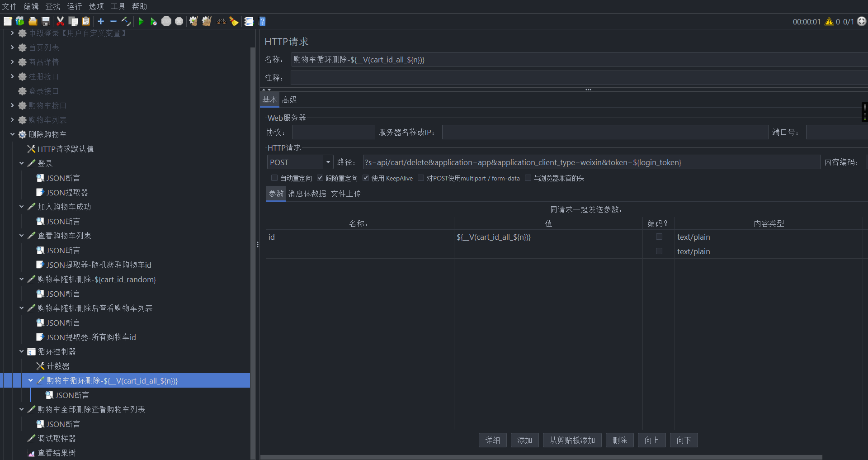Open the 运行 menu
868x460 pixels.
tap(75, 6)
